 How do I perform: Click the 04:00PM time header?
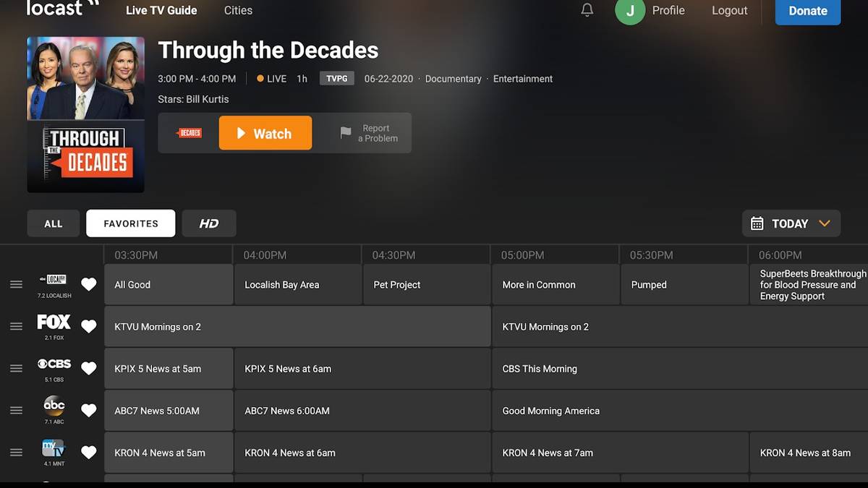[265, 255]
